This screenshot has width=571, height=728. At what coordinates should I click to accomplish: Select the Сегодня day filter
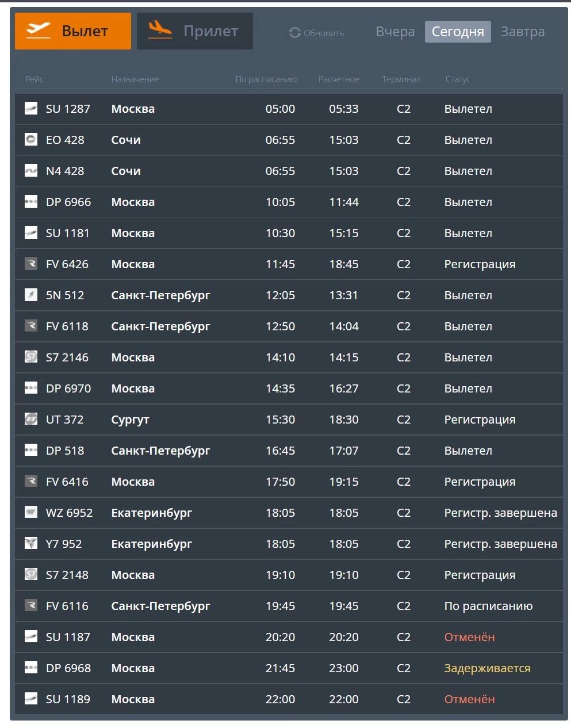click(458, 32)
